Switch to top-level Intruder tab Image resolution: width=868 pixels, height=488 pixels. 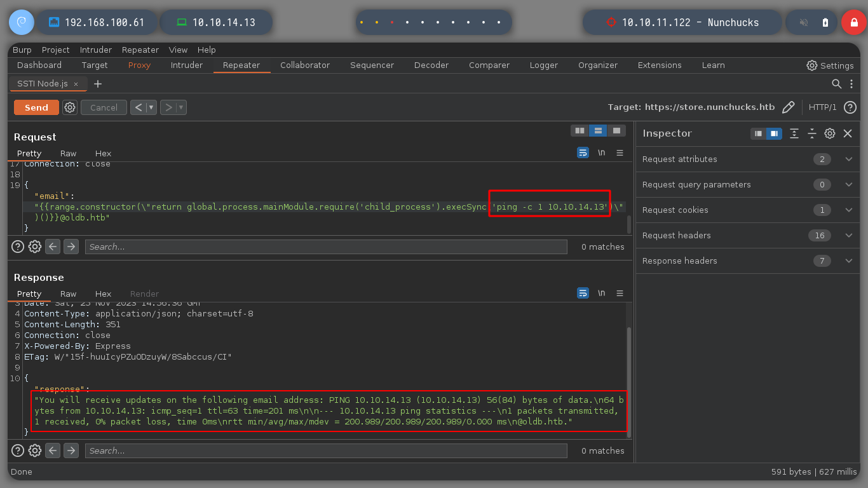tap(187, 65)
